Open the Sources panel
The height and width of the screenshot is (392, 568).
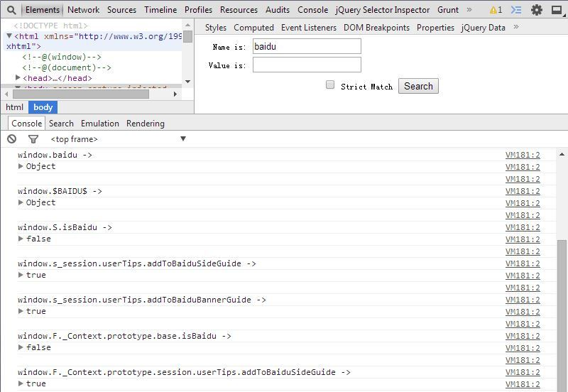click(x=121, y=10)
